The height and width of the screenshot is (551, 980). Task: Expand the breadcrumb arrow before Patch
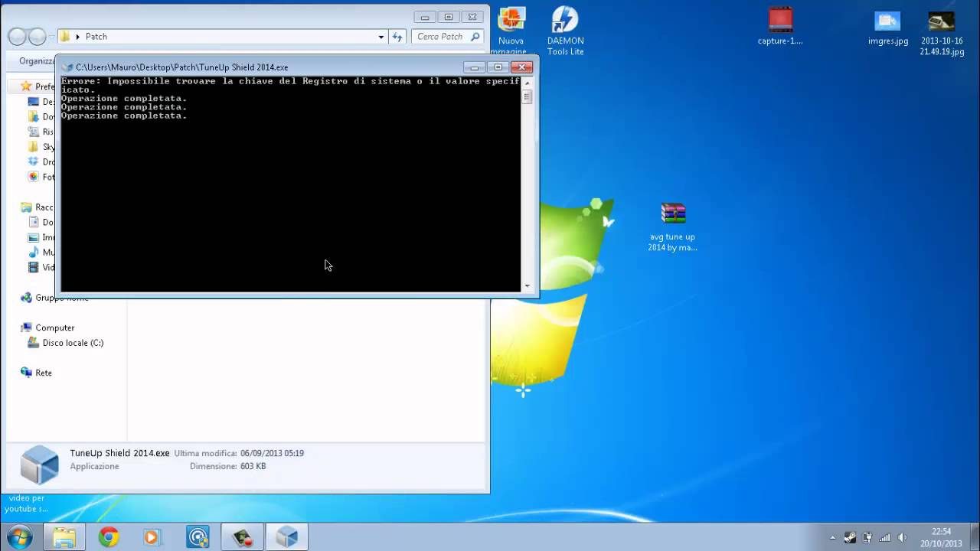[77, 37]
